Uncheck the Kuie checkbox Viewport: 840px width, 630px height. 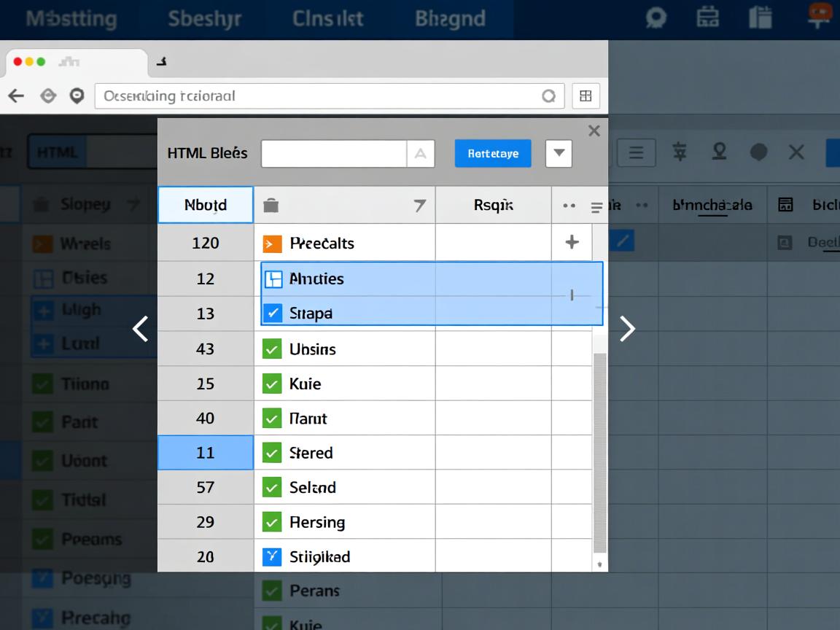(271, 384)
